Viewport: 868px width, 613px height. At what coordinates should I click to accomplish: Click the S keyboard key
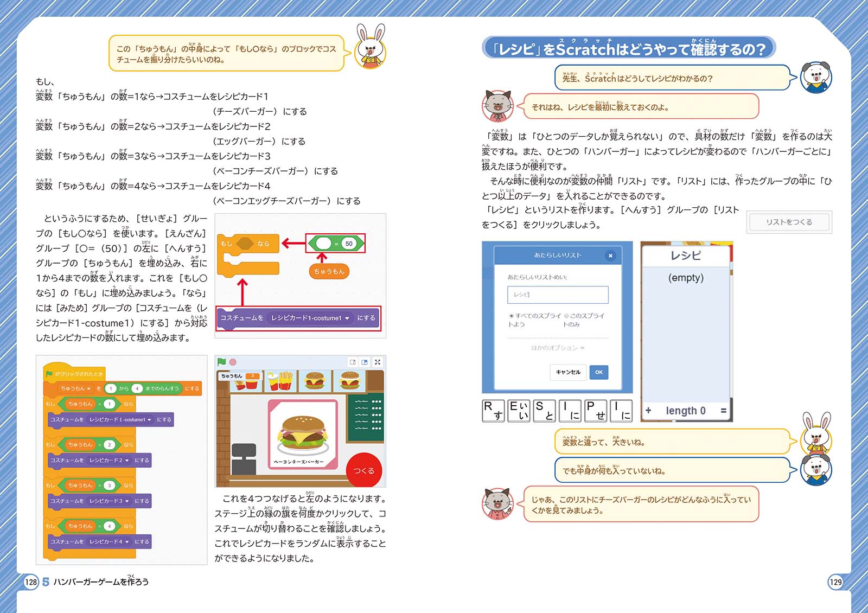[544, 411]
